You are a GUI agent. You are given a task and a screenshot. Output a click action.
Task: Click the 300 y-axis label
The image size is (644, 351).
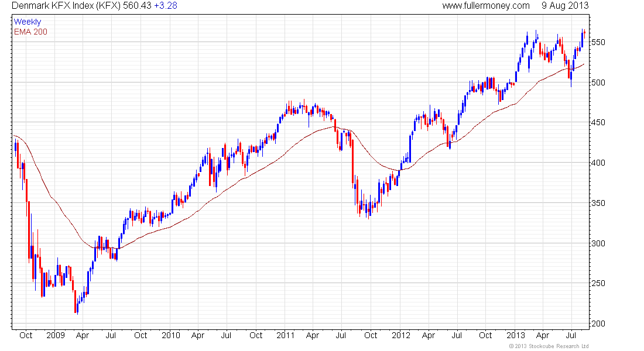(x=598, y=243)
